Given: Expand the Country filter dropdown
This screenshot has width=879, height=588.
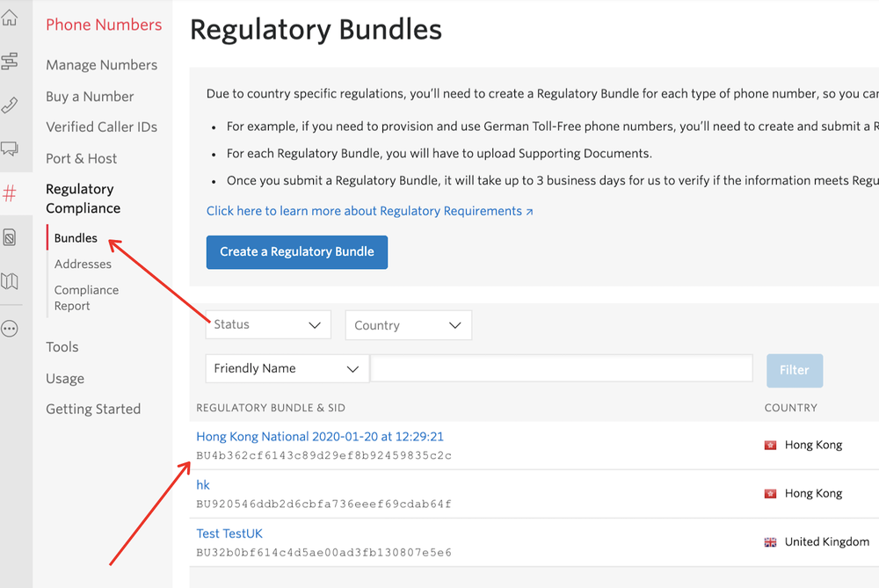Looking at the screenshot, I should 409,324.
